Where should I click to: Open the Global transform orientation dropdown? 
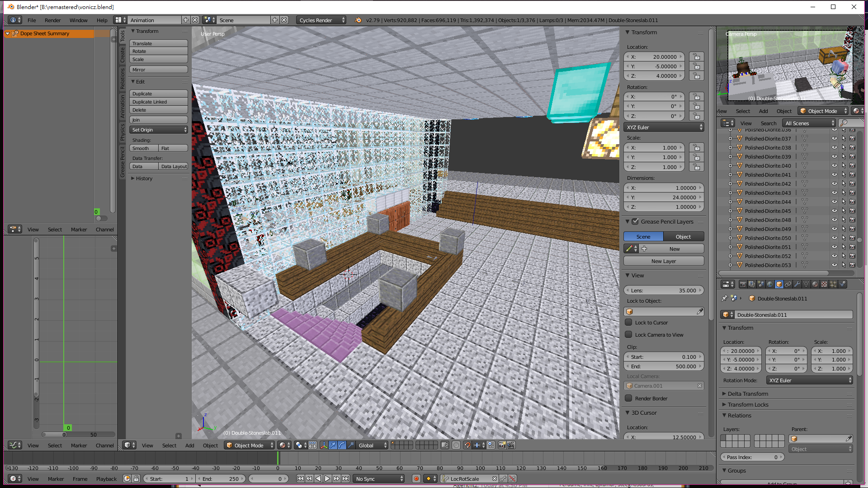click(x=373, y=445)
